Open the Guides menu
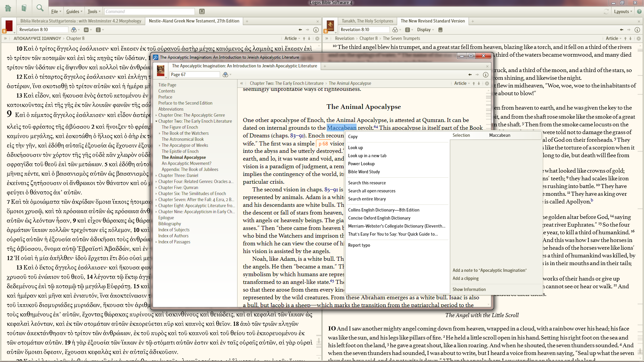Screen dimensions: 644x362 tap(74, 11)
